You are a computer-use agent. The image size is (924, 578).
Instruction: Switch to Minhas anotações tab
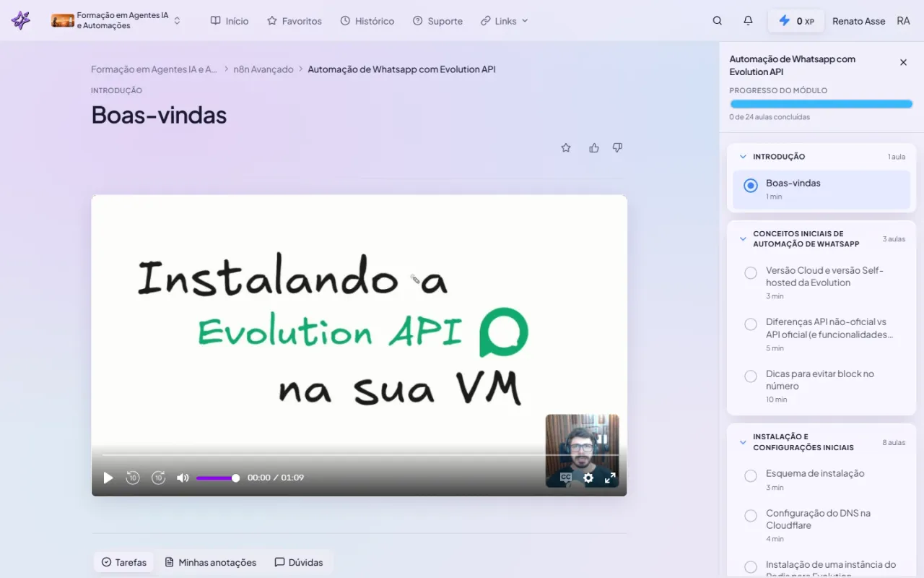pos(211,562)
